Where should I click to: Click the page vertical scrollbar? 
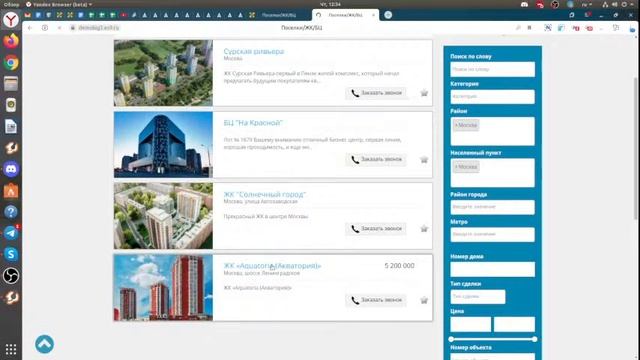pyautogui.click(x=636, y=149)
